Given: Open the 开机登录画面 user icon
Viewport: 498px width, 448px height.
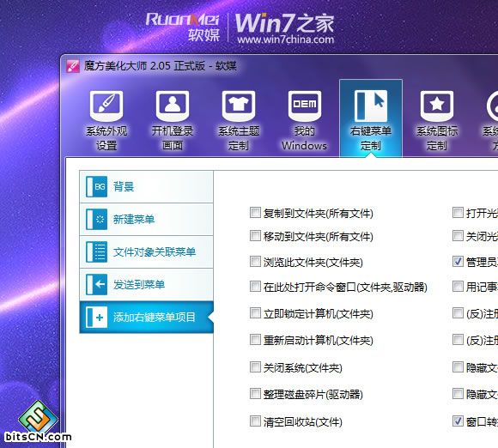Looking at the screenshot, I should [173, 106].
